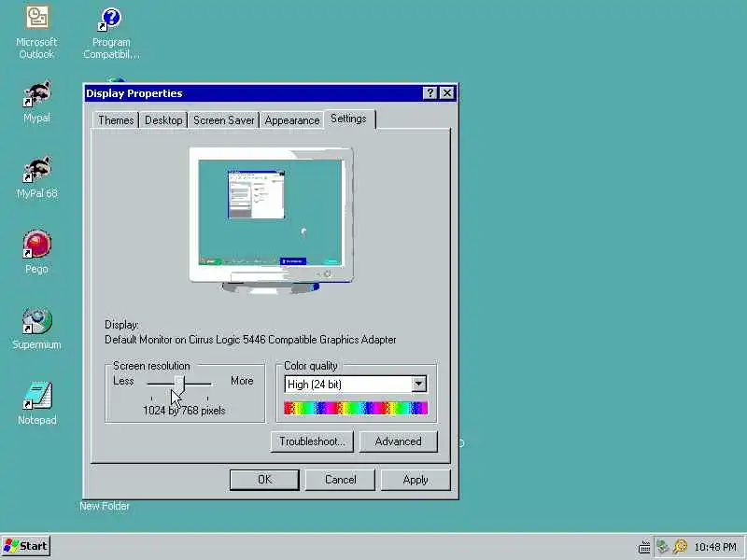
Task: Click the New Folder label on desktop
Action: (105, 506)
